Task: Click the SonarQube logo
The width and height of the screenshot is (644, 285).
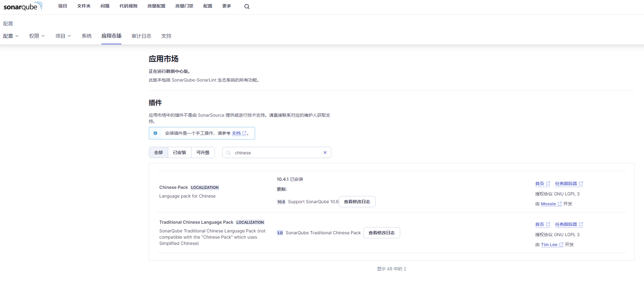Action: point(23,6)
